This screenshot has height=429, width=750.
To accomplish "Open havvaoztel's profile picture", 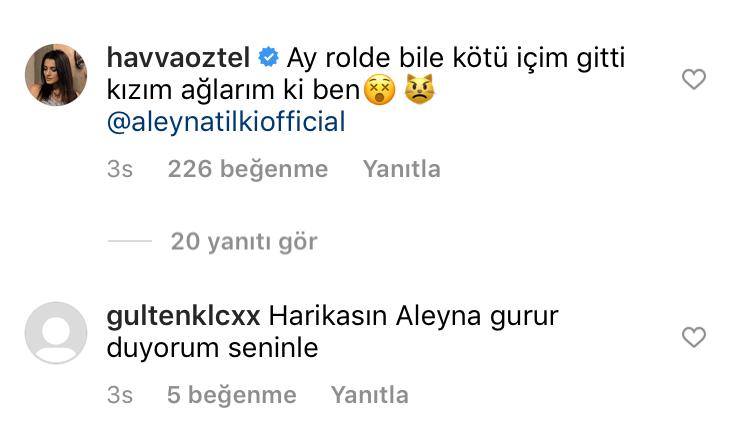I will pyautogui.click(x=56, y=75).
